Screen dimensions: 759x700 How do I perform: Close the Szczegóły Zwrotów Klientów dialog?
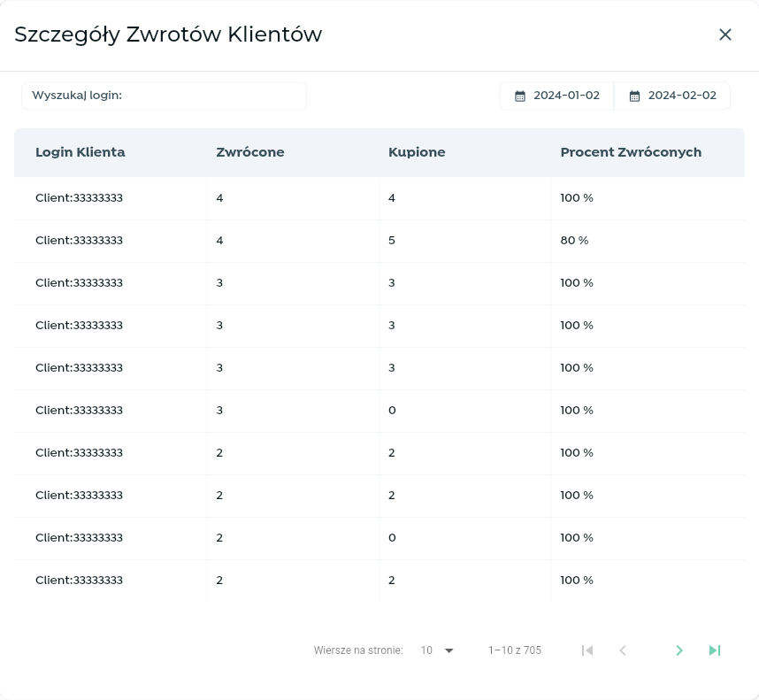pos(725,35)
